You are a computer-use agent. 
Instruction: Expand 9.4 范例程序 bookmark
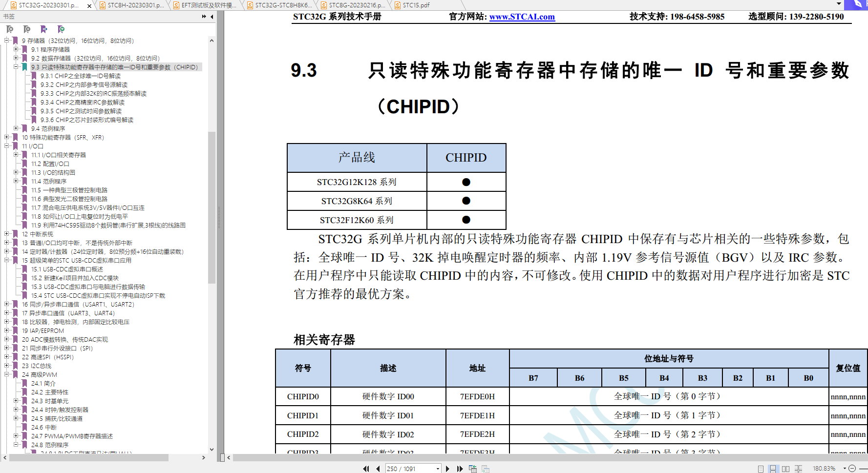pos(16,128)
